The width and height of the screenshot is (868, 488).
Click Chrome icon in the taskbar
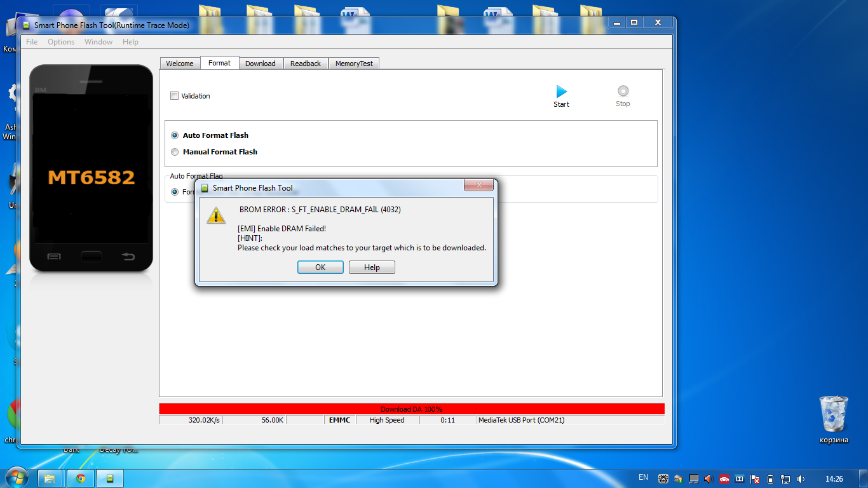(81, 478)
